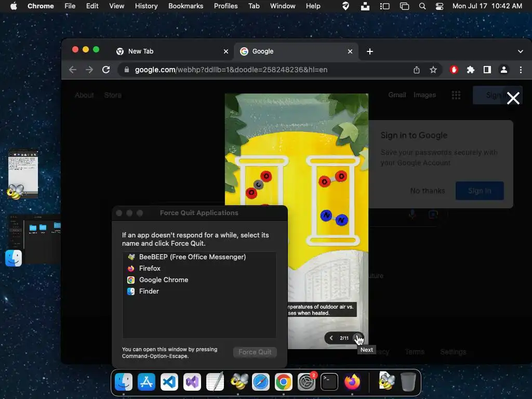The height and width of the screenshot is (399, 532).
Task: Open the File menu
Action: (x=70, y=6)
